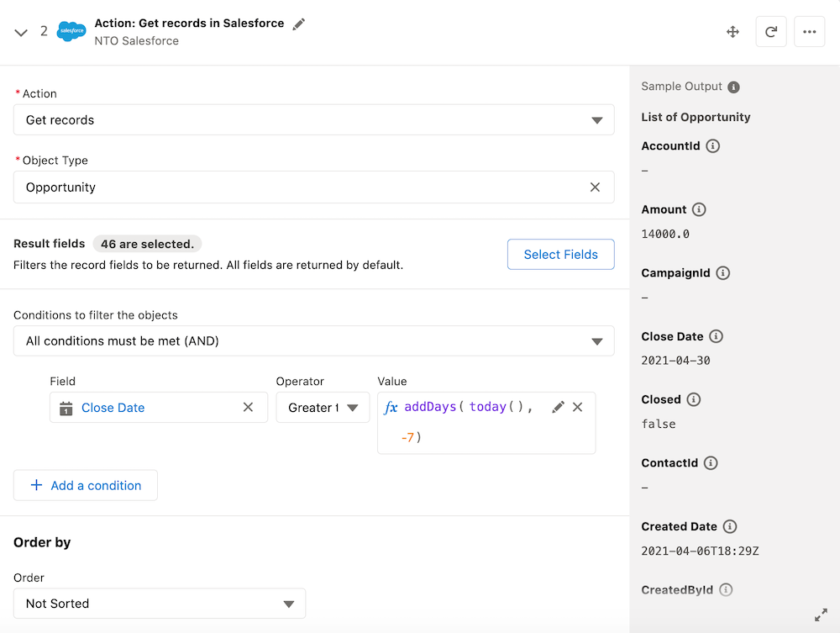Click the refresh step button
Screen dimensions: 840x633
[771, 32]
